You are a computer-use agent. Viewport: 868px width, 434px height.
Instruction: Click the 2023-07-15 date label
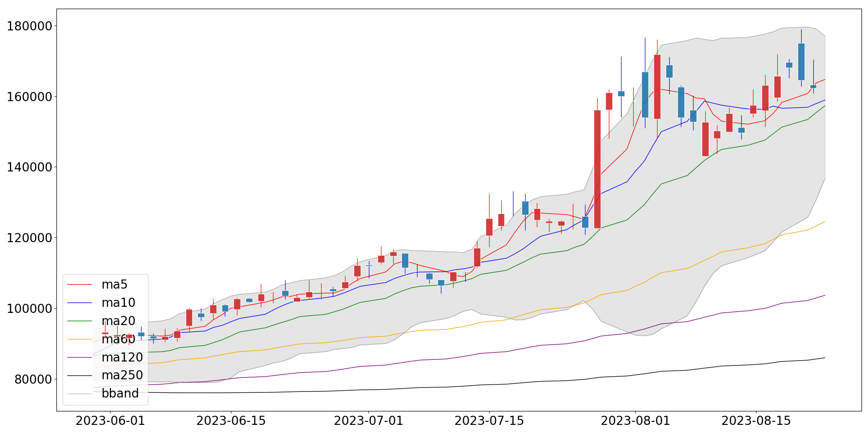489,421
